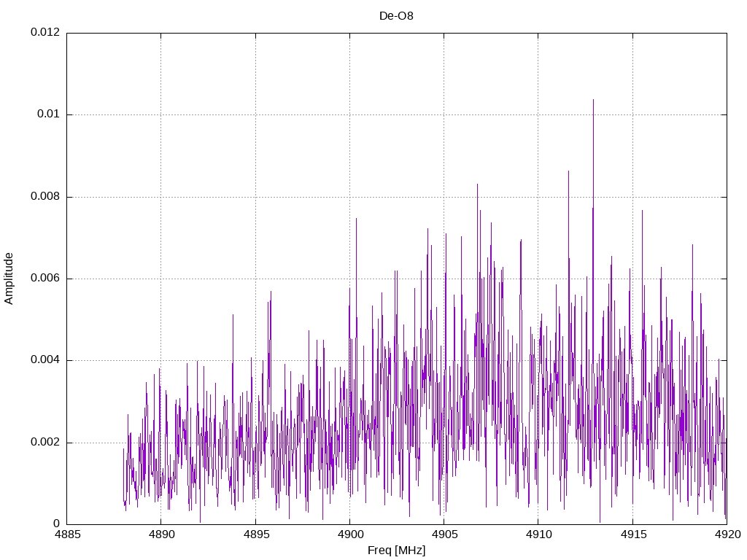Click the 0.004 y-axis tick label
Screen dimensions: 747x560
pos(45,360)
